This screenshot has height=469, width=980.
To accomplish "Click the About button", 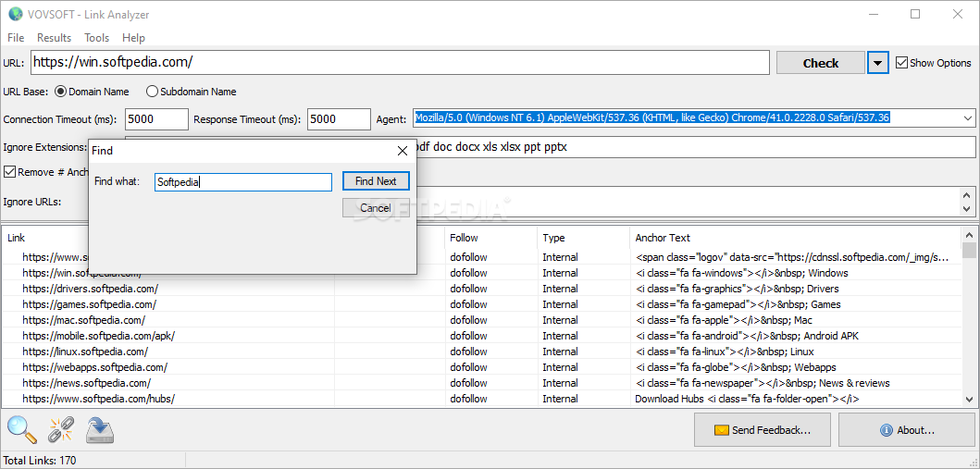I will click(x=906, y=430).
